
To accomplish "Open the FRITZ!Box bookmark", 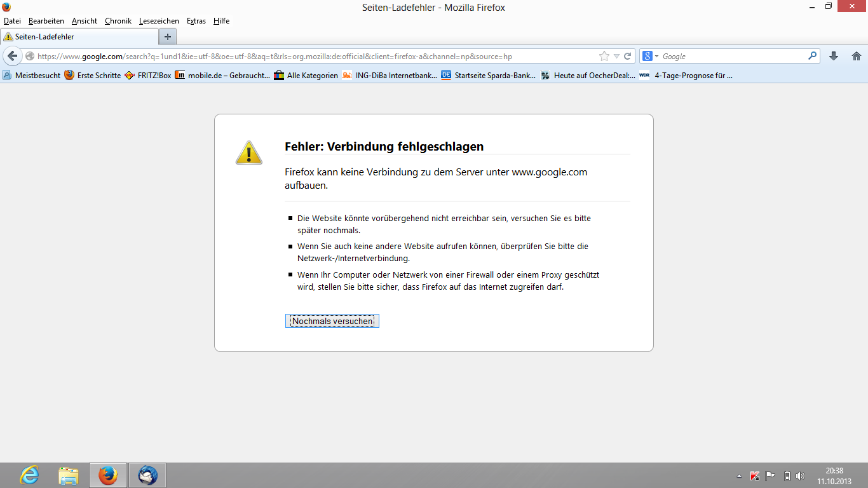I will [147, 75].
